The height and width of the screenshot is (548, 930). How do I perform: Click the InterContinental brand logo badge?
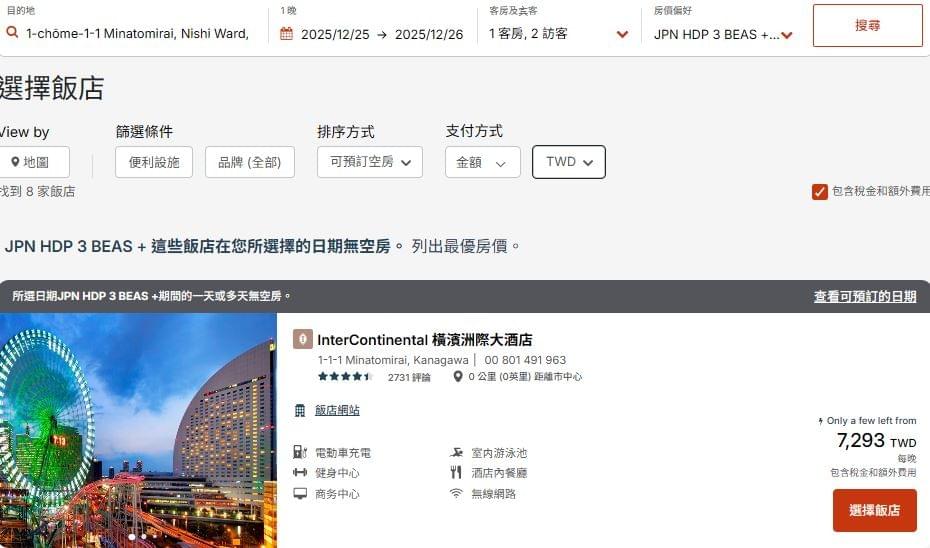click(x=302, y=339)
